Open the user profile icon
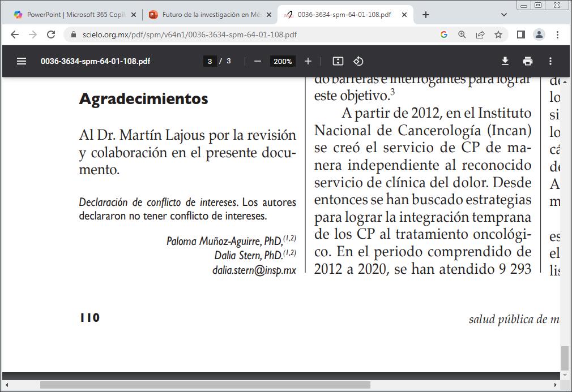The image size is (572, 392). (539, 35)
